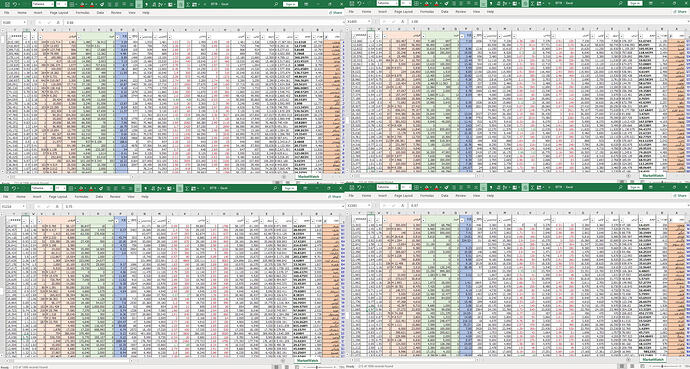Click AutoSum icon in bottom-left Excel window

(187, 188)
